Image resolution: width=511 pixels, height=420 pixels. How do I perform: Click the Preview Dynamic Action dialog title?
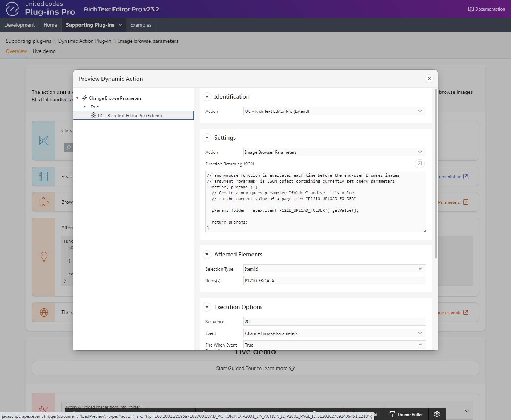point(111,79)
